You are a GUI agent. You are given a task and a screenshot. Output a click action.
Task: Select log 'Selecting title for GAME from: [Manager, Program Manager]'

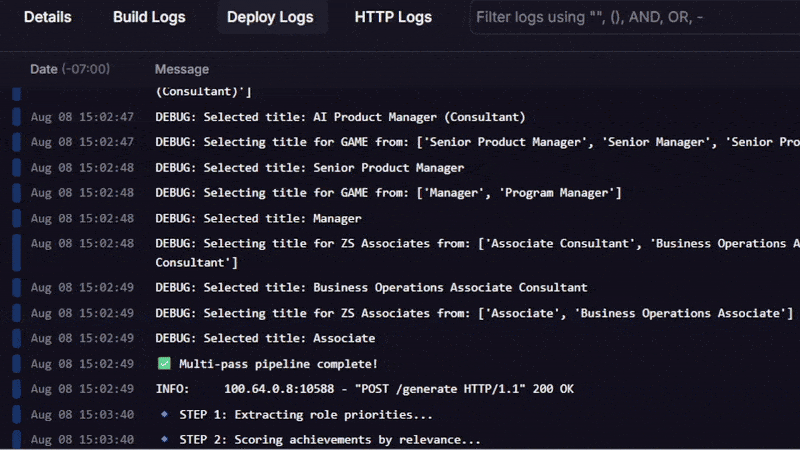(388, 193)
